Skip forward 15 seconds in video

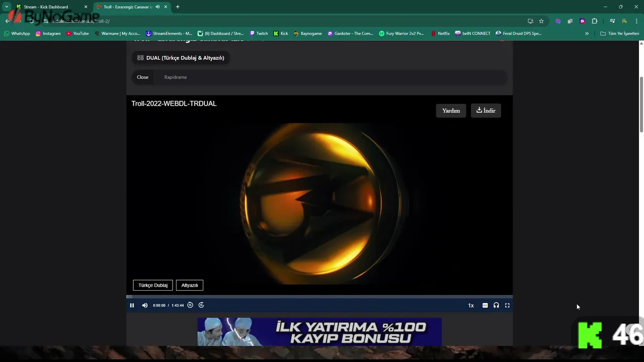pos(201,305)
